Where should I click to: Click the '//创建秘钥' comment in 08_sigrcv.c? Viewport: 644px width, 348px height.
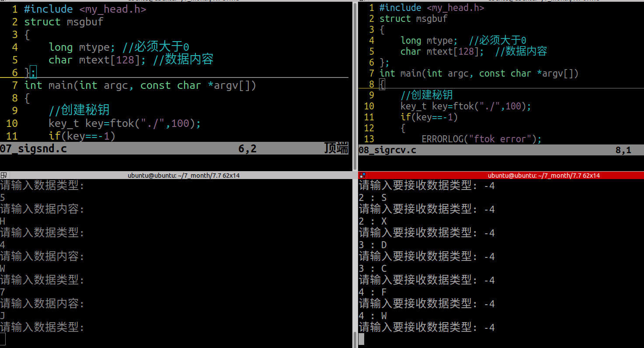pos(427,95)
